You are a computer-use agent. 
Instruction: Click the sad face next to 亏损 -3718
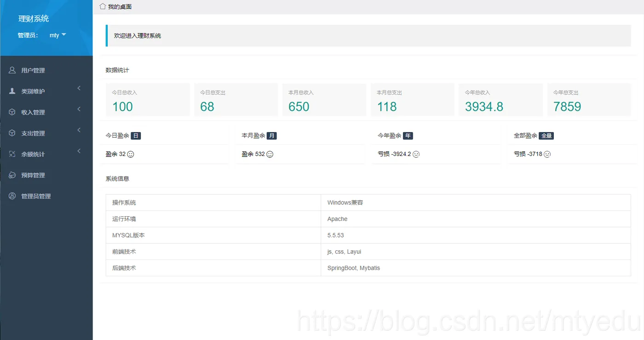[547, 154]
